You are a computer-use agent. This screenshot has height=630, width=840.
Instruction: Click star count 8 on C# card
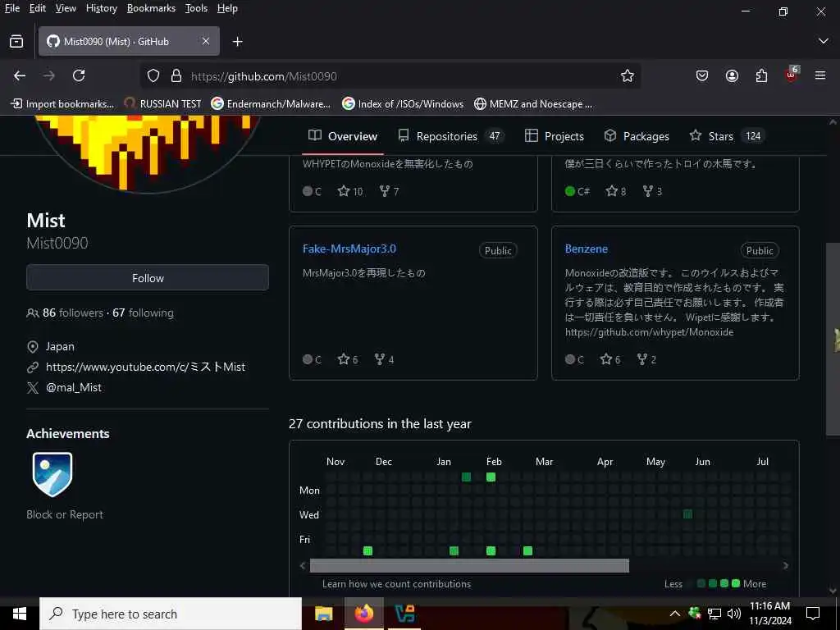point(615,191)
